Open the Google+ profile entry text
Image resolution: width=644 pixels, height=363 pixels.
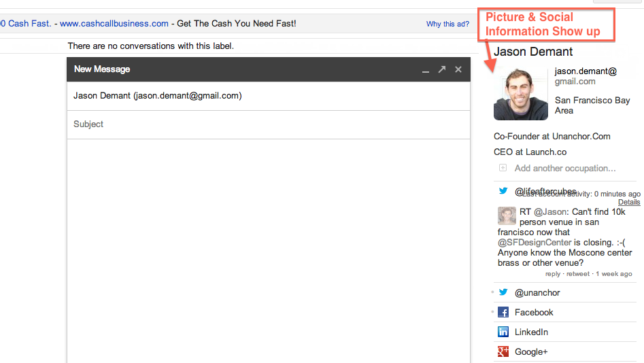pos(531,352)
